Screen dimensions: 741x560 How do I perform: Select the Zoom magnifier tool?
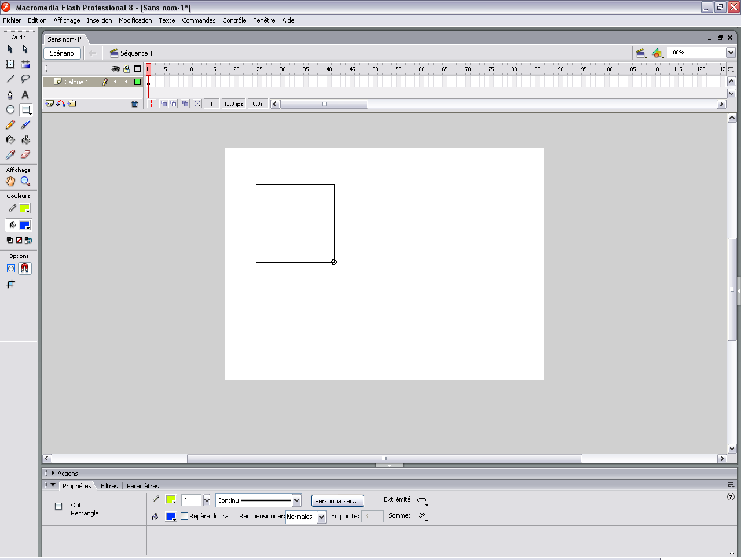[25, 182]
